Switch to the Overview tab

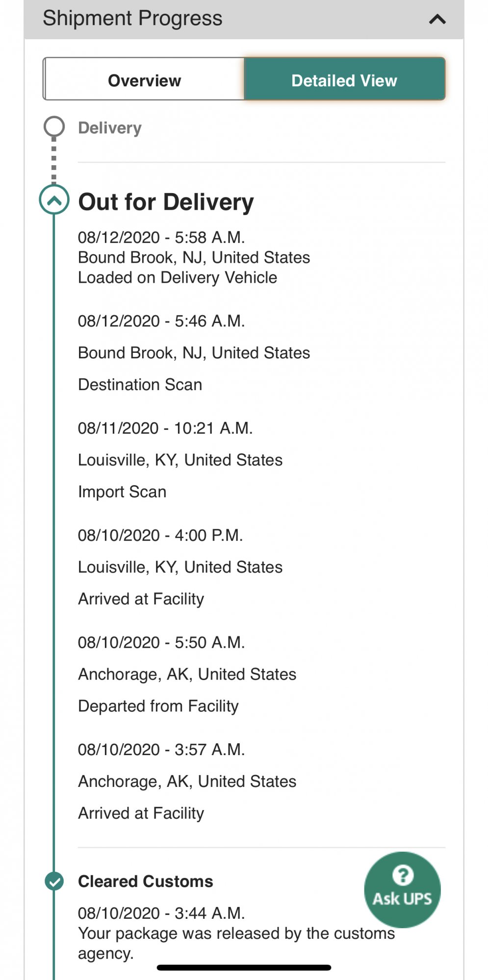144,80
